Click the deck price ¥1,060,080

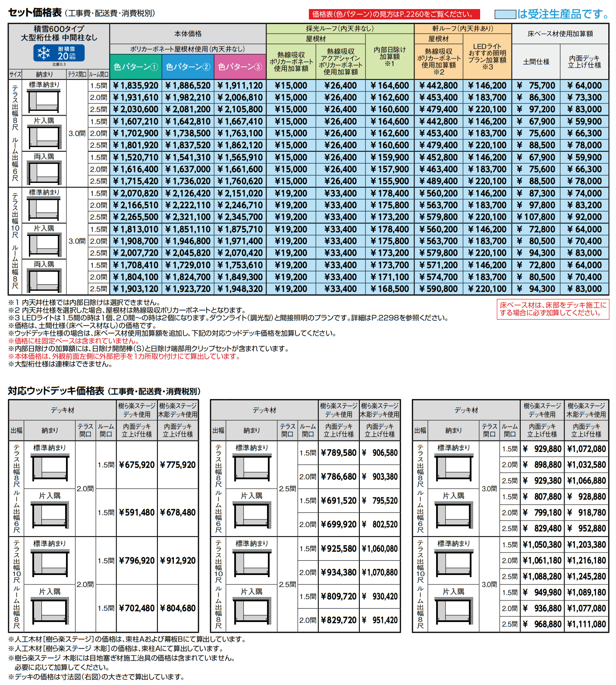click(380, 548)
